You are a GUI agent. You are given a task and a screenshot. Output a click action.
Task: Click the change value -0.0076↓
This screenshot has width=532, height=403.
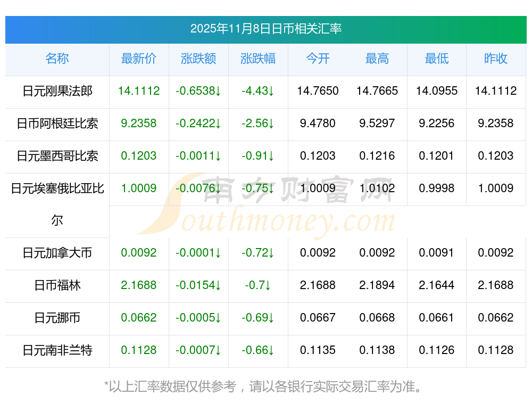click(198, 188)
